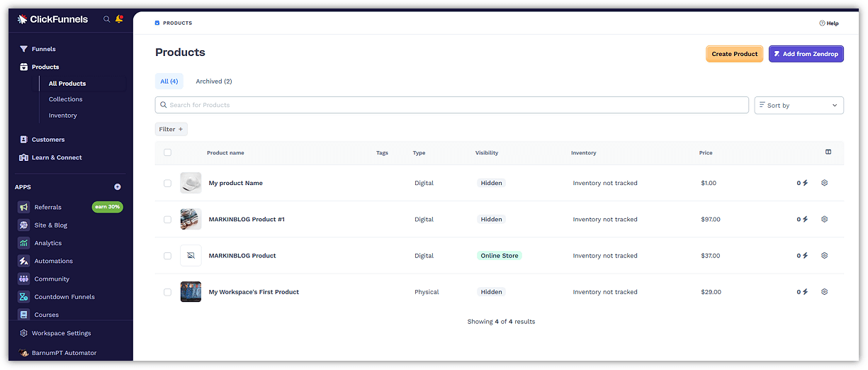The image size is (868, 370).
Task: Click the earn 30% badge
Action: click(107, 207)
